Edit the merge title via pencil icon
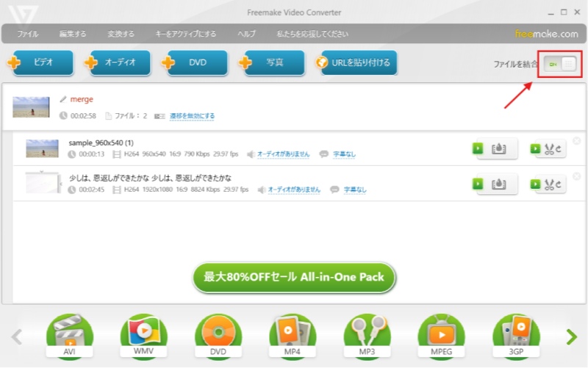 [63, 99]
